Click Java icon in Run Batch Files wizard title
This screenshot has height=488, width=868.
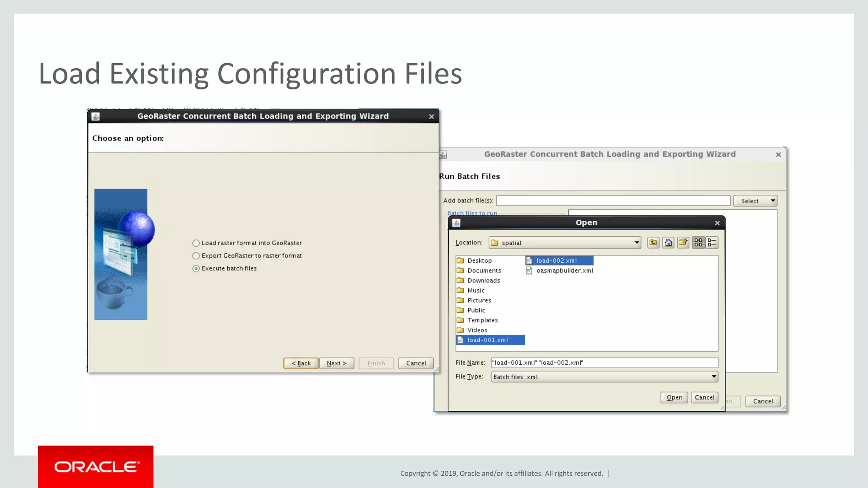tap(443, 155)
